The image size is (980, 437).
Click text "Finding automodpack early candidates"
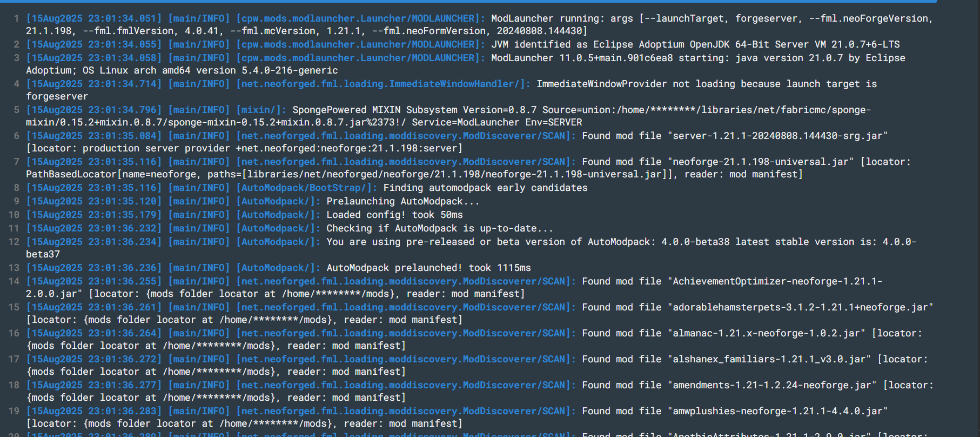[486, 188]
